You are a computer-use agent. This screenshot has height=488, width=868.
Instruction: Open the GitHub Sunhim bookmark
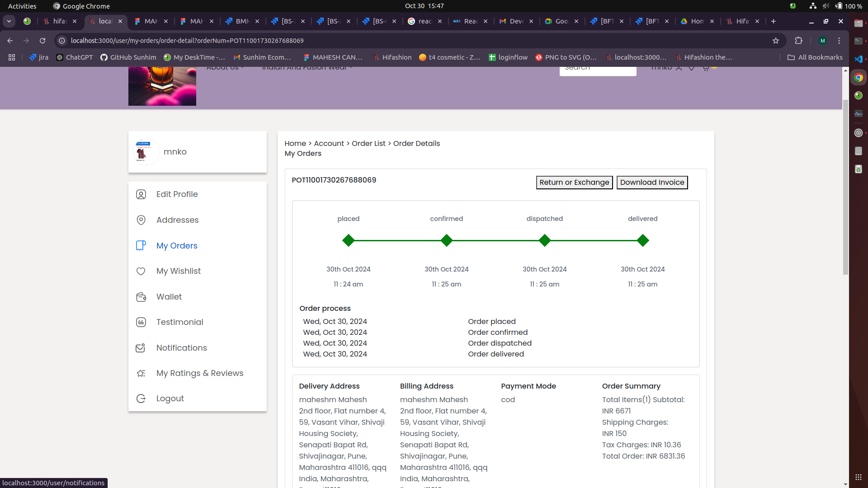(128, 57)
